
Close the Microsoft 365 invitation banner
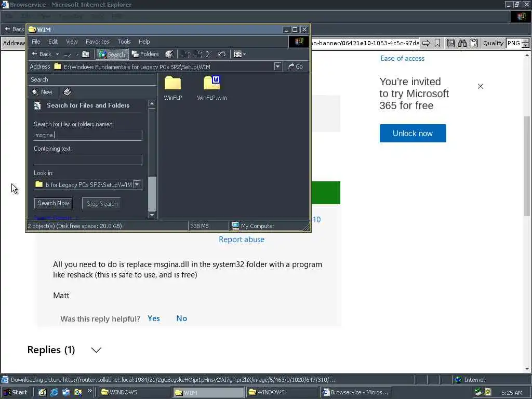point(481,86)
